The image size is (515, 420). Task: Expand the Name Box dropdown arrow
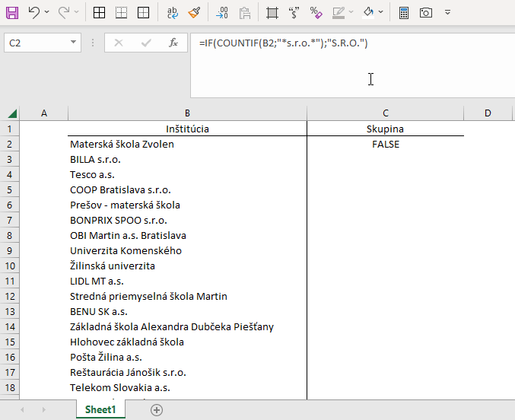(74, 43)
